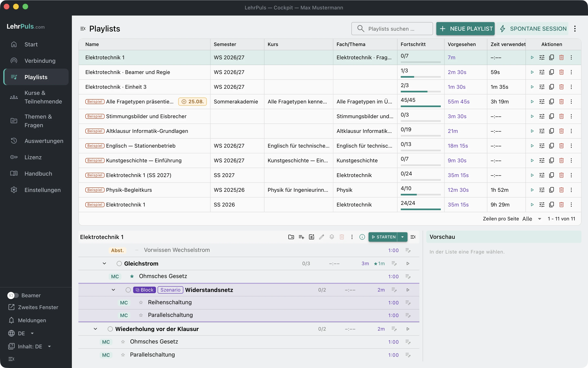The height and width of the screenshot is (368, 588).
Task: Open Auswertungen in the sidebar
Action: (x=36, y=141)
